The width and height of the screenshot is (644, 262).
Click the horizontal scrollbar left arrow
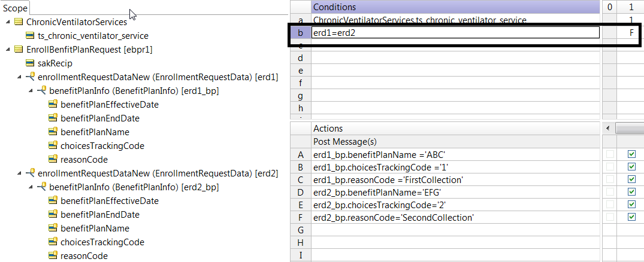tap(607, 129)
